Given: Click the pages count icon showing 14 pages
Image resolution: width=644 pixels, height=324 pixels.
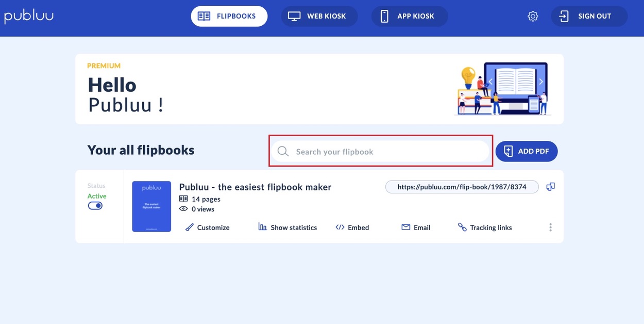Looking at the screenshot, I should click(184, 198).
